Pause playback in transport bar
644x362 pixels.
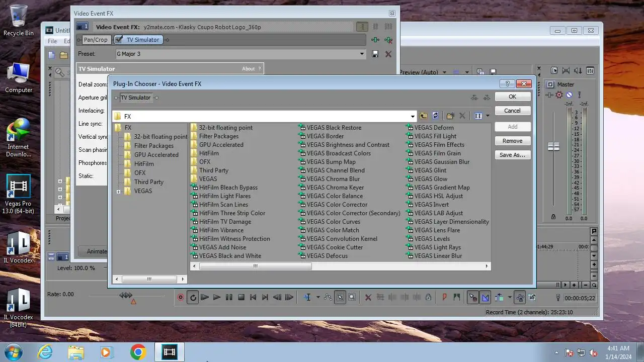click(x=229, y=297)
